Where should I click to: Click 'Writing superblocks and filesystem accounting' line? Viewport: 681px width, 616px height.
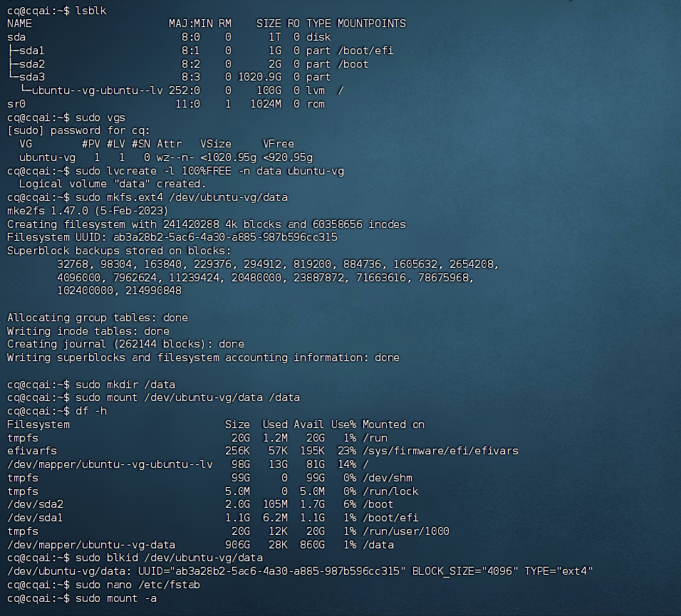203,357
